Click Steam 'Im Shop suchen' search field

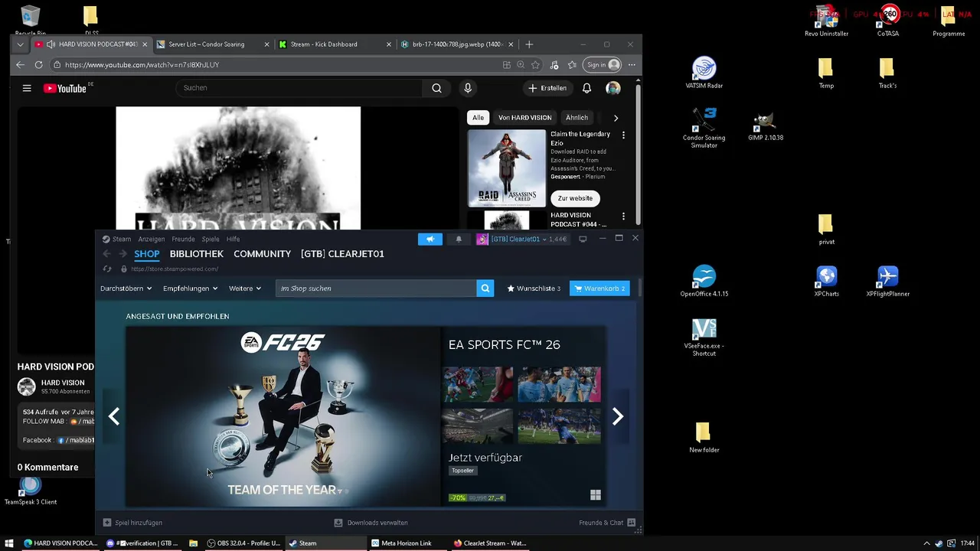coord(376,289)
